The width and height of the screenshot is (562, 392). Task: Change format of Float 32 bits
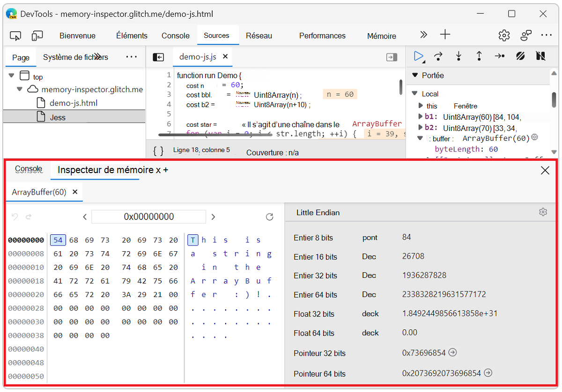[370, 314]
